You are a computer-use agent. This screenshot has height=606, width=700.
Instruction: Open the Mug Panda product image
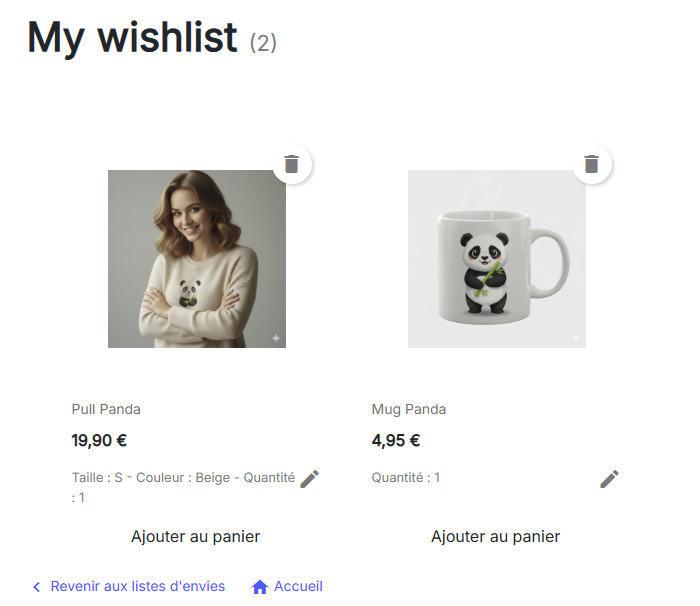(497, 259)
